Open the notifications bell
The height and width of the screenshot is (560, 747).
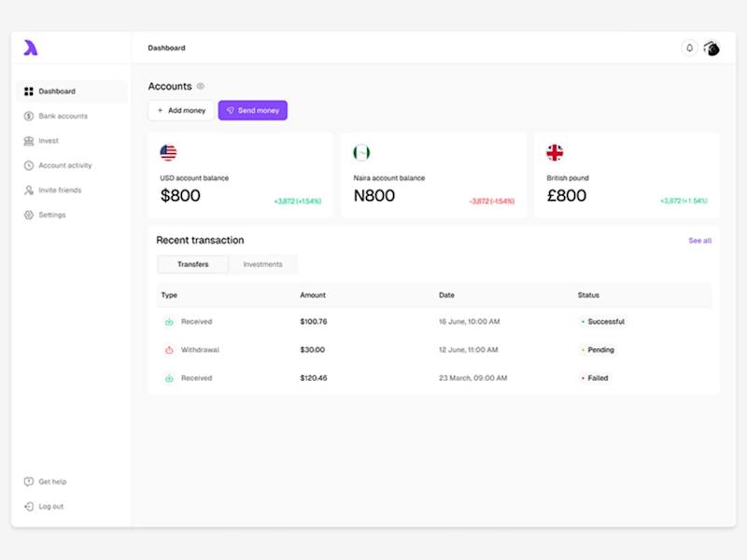click(689, 48)
